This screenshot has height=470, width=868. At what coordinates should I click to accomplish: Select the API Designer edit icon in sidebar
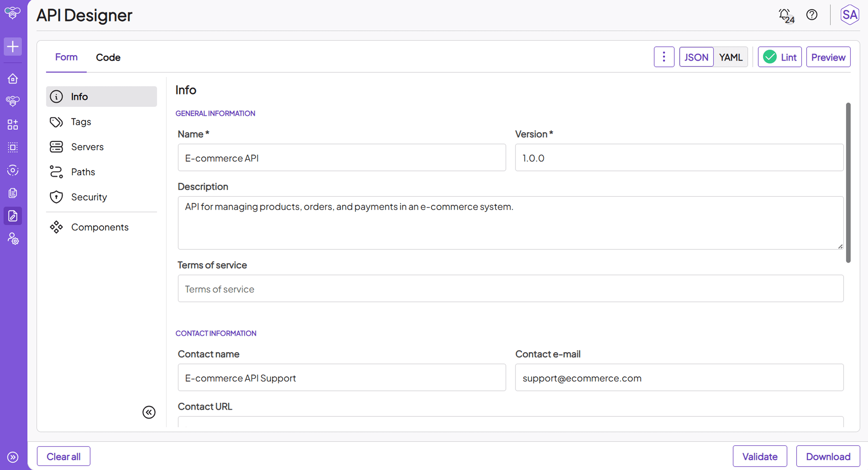[13, 216]
